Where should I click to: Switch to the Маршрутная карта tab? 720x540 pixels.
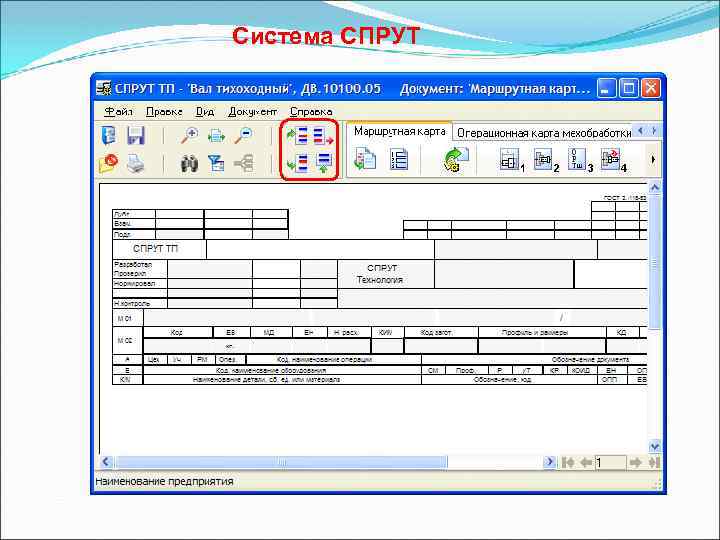point(399,132)
